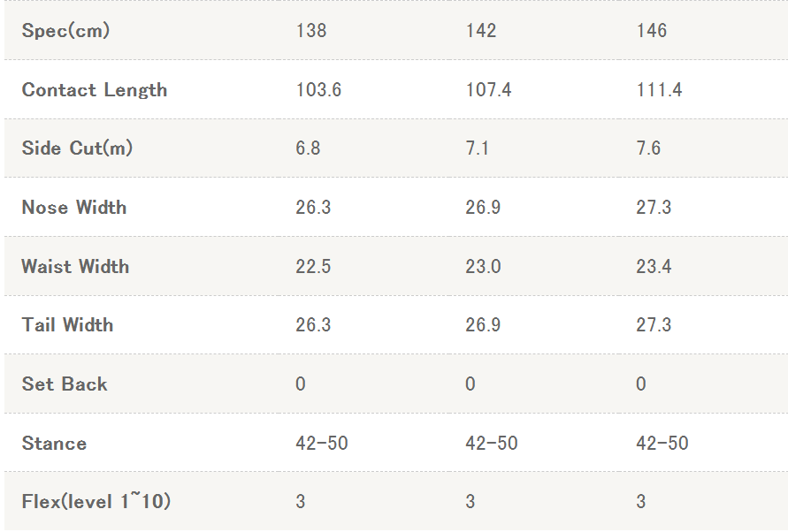Select the 146 size column header
Screen dimensions: 788x532
click(x=652, y=31)
